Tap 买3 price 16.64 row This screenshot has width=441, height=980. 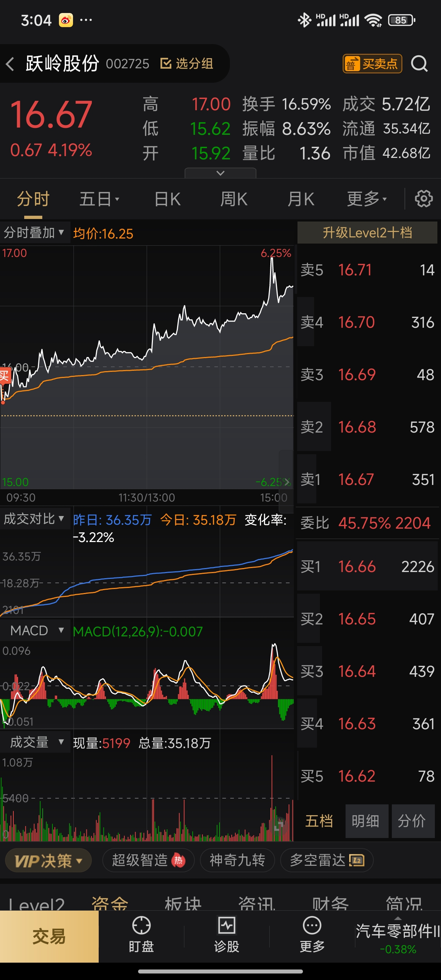coord(367,671)
